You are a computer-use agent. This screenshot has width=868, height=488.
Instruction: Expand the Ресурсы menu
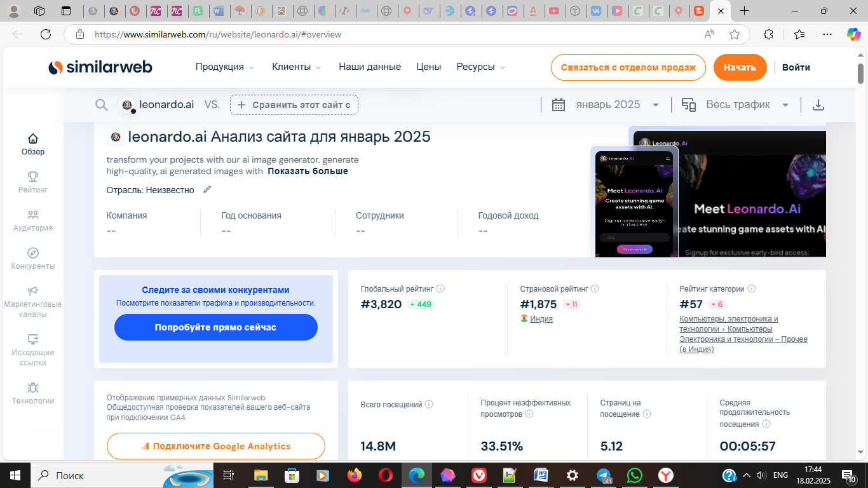point(481,67)
